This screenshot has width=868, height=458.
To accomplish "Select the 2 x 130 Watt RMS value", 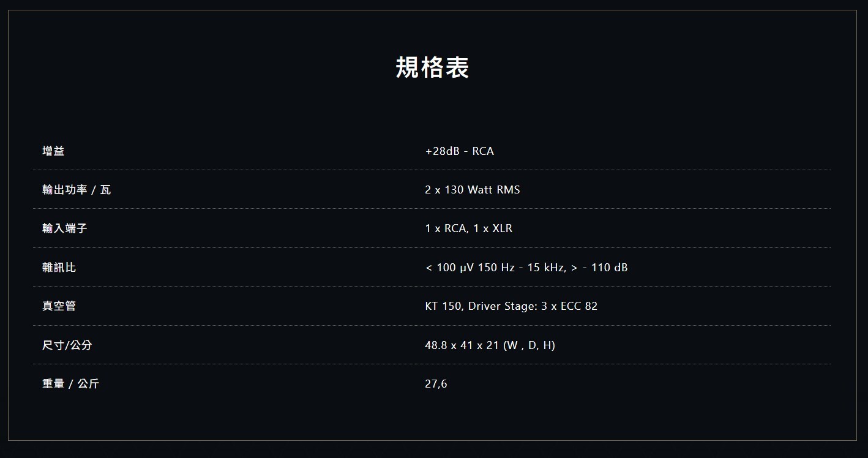I will [x=472, y=190].
